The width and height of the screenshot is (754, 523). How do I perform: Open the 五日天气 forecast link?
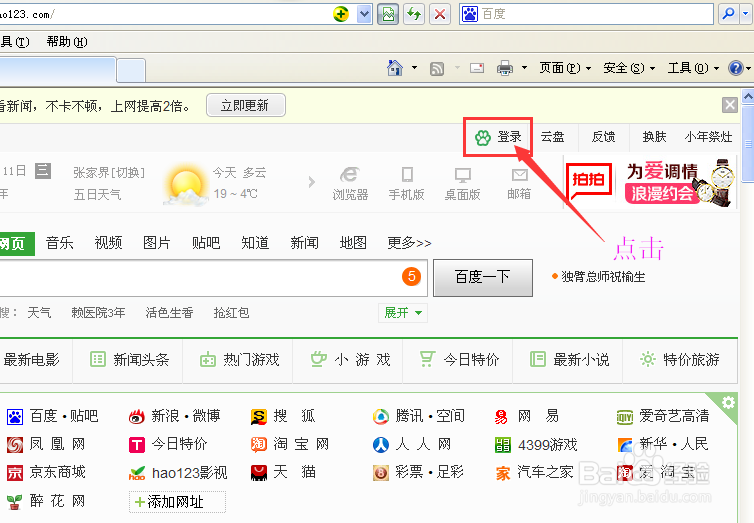(97, 195)
